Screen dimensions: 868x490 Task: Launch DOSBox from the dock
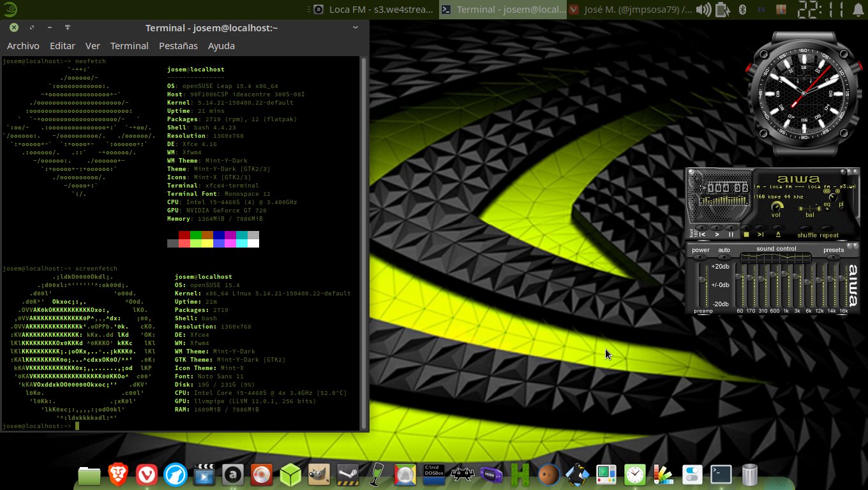click(434, 475)
